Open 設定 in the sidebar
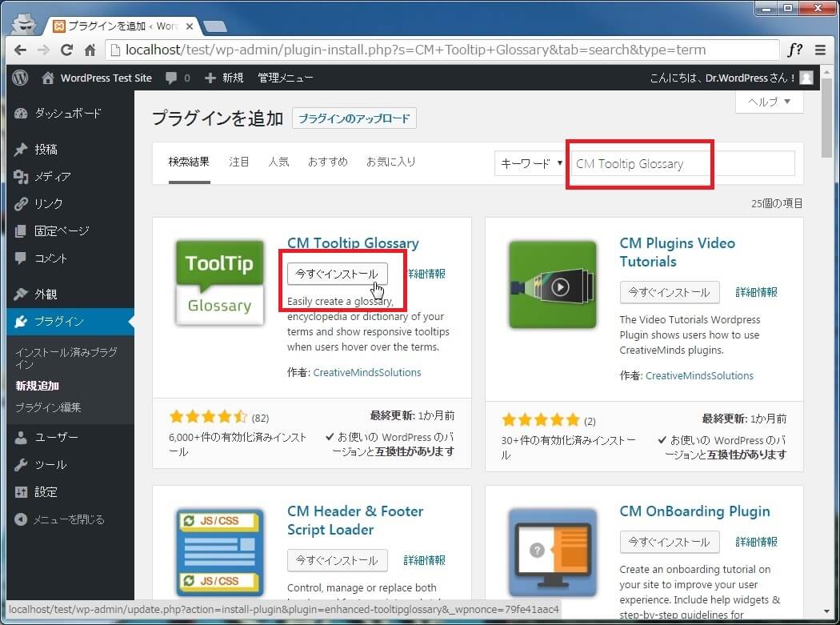The image size is (840, 625). click(46, 492)
